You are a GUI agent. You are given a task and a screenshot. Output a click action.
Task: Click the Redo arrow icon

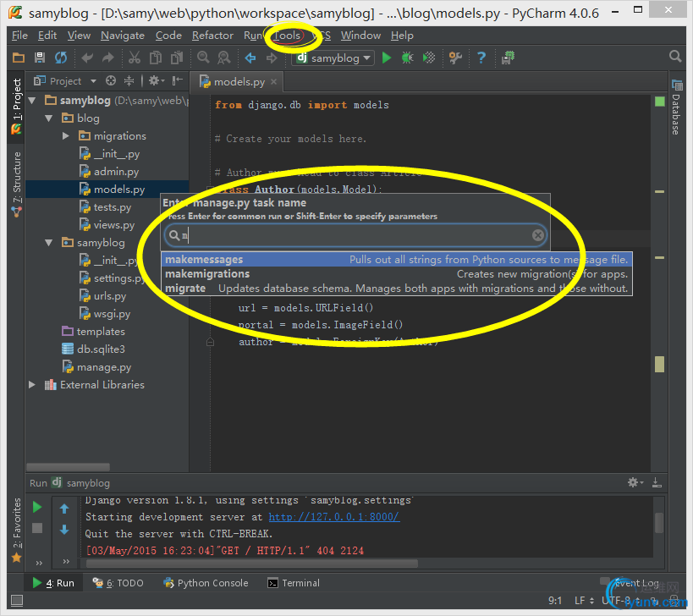click(108, 58)
